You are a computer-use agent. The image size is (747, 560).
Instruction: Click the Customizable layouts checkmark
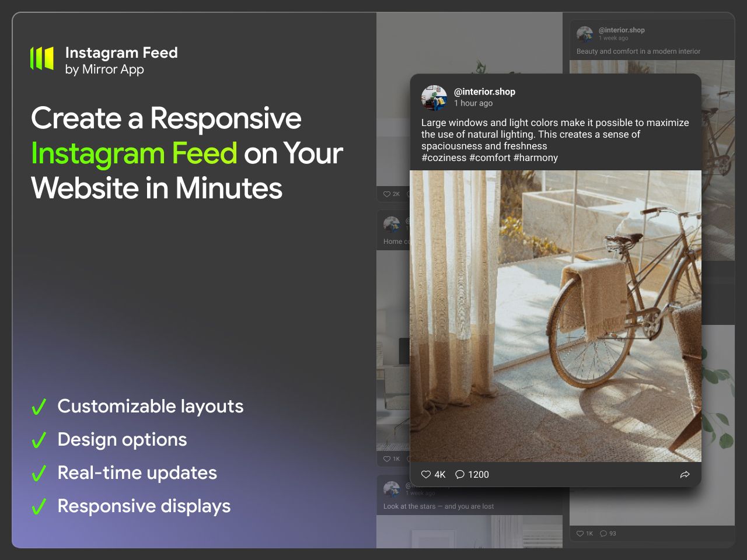pyautogui.click(x=39, y=407)
